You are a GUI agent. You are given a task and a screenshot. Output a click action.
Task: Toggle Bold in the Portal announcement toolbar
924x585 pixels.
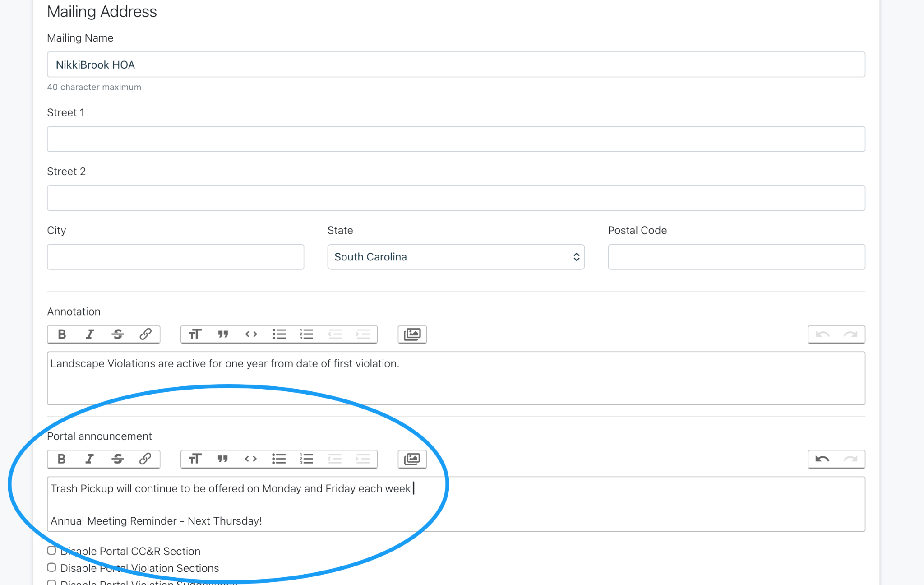[x=62, y=459]
